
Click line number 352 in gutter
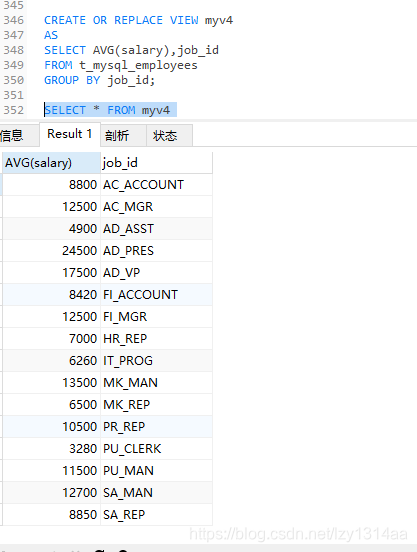point(13,110)
